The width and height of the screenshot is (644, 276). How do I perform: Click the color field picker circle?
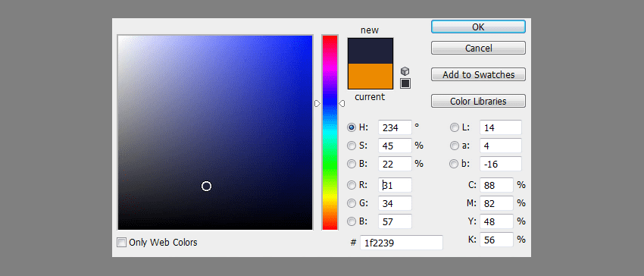(206, 187)
